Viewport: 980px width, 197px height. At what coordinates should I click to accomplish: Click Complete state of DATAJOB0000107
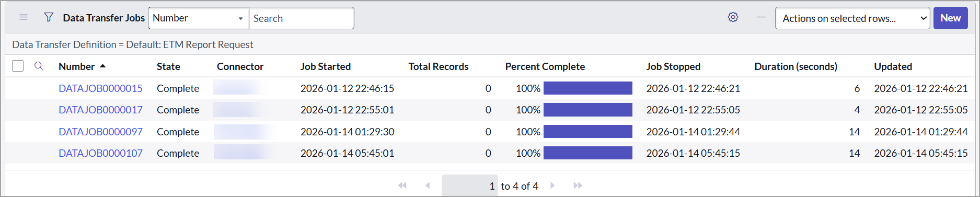click(178, 153)
